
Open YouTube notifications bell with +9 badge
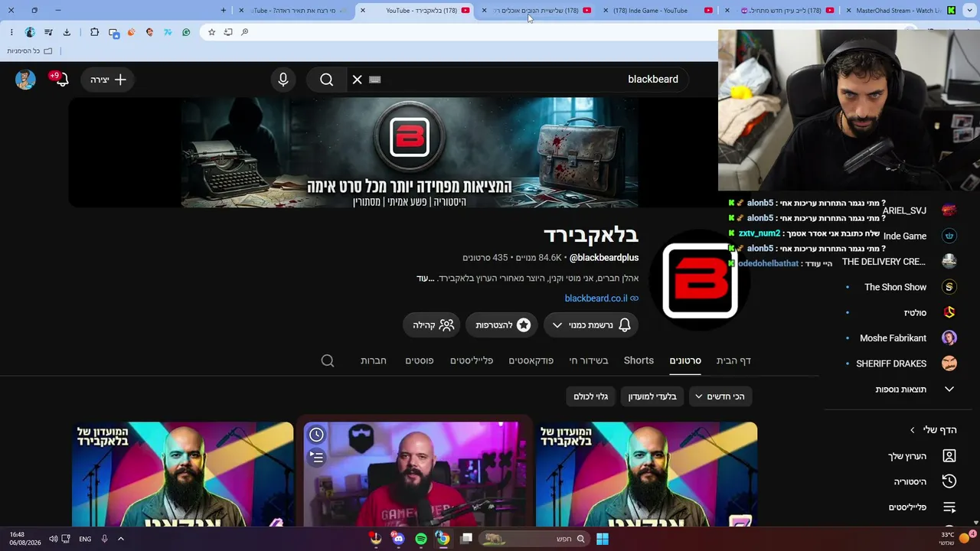click(60, 79)
